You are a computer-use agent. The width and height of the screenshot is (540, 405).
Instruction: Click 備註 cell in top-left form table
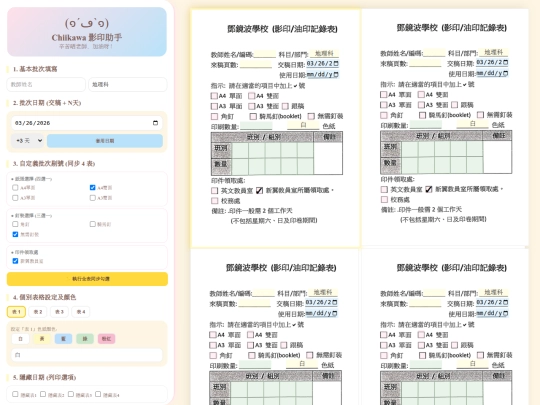(328, 158)
